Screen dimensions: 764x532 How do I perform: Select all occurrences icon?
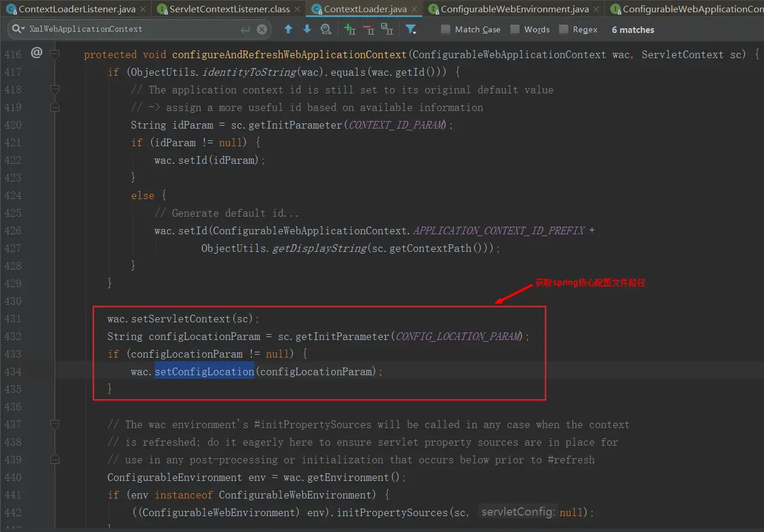(387, 29)
